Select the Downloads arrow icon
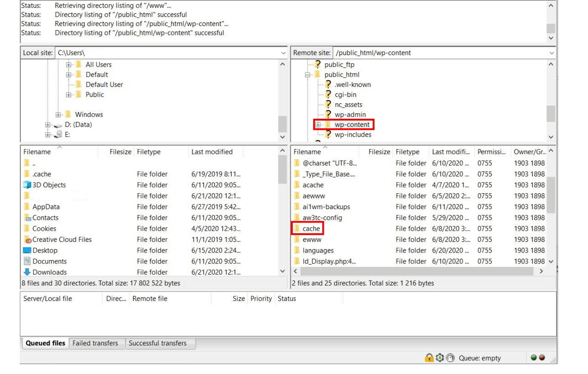The width and height of the screenshot is (588, 374). 27,272
